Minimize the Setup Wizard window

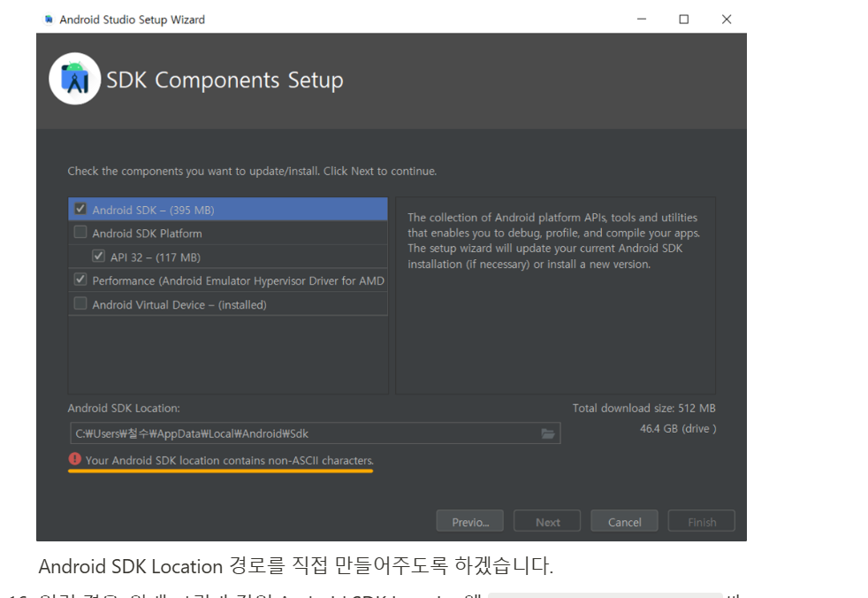pos(642,19)
